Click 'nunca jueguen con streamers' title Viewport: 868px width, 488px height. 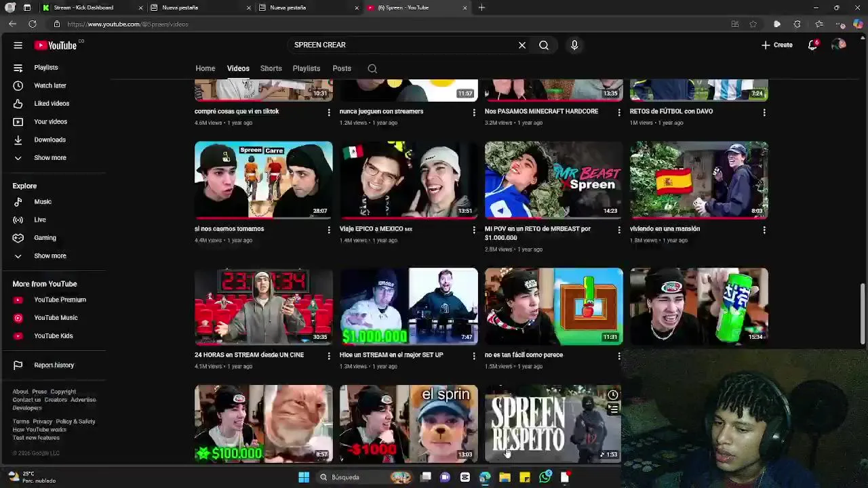point(381,111)
